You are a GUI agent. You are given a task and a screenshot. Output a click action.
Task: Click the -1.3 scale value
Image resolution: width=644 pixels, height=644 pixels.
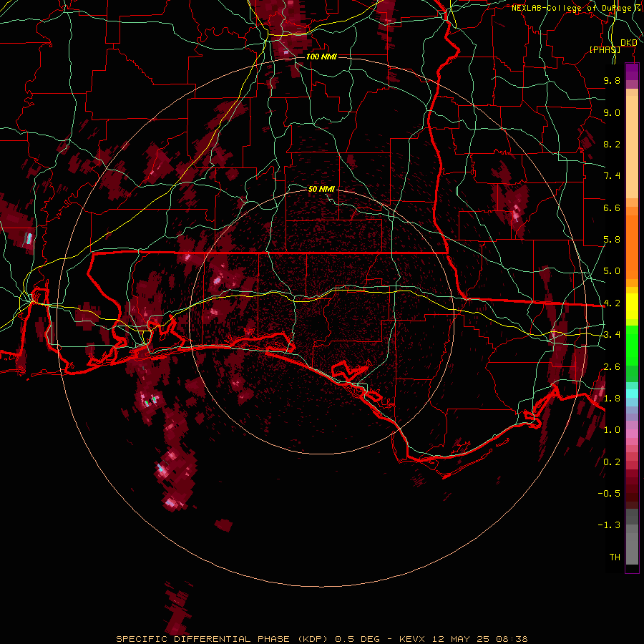click(609, 525)
